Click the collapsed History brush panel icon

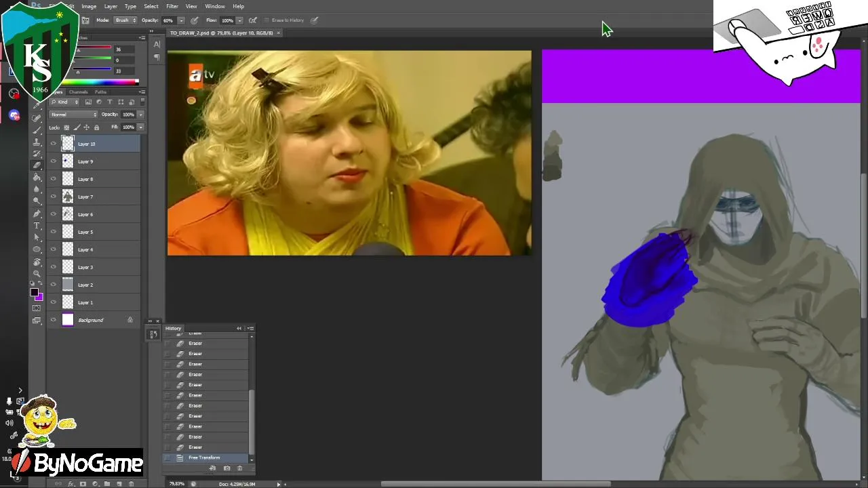coord(153,333)
